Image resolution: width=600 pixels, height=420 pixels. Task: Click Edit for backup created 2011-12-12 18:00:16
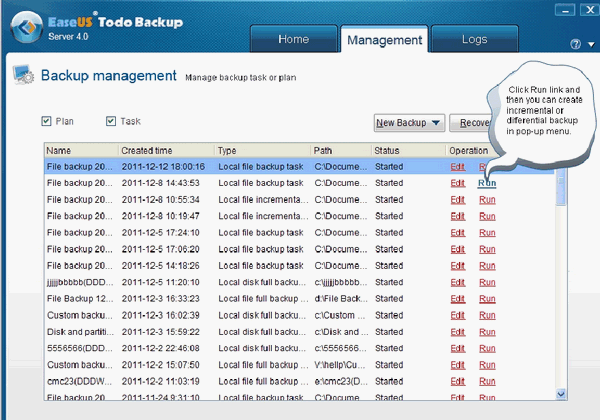458,167
